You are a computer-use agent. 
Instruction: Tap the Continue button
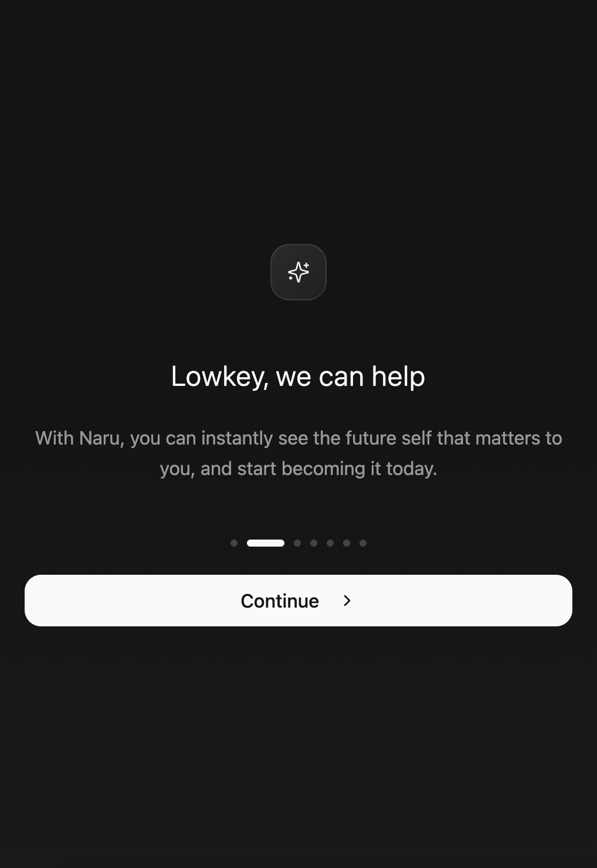point(298,601)
